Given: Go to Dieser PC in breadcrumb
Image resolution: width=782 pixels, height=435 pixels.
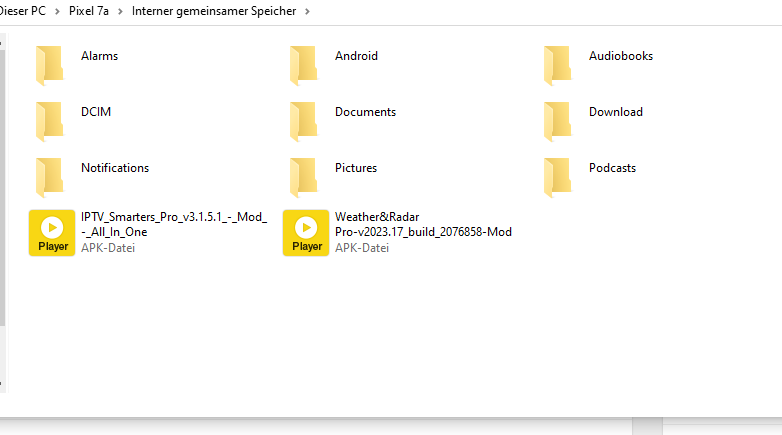Looking at the screenshot, I should click(22, 11).
